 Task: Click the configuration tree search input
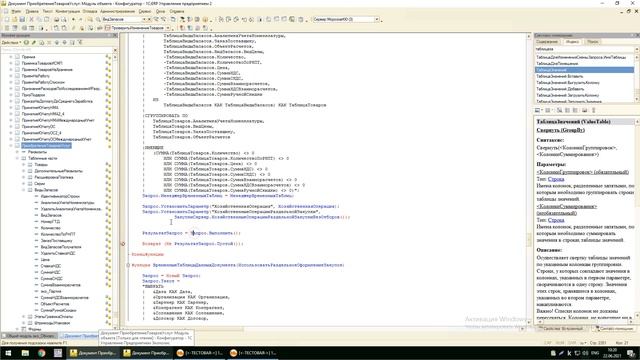click(56, 50)
